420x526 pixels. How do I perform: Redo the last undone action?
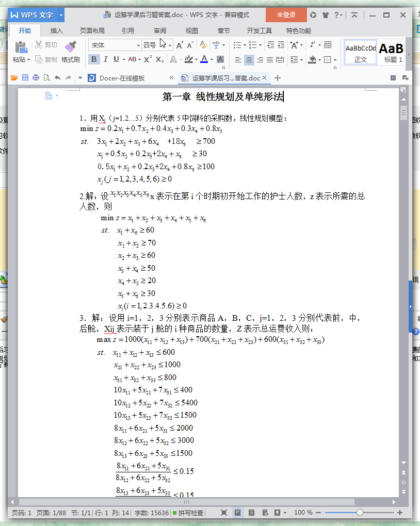click(69, 78)
